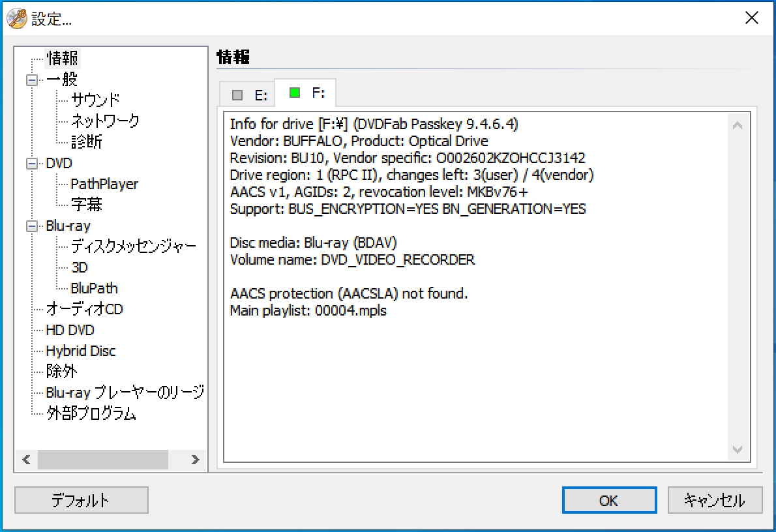Click the キャンセル button
The height and width of the screenshot is (532, 776).
715,500
